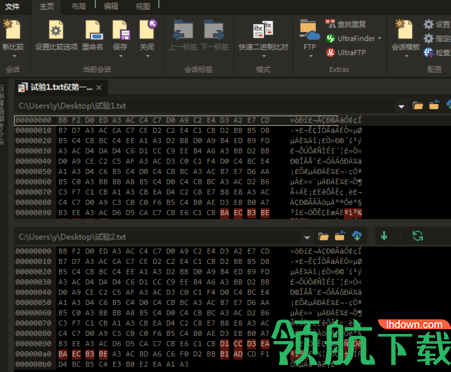This screenshot has height=372, width=451.
Task: Open the FTP cloud folder icon
Action: click(310, 31)
